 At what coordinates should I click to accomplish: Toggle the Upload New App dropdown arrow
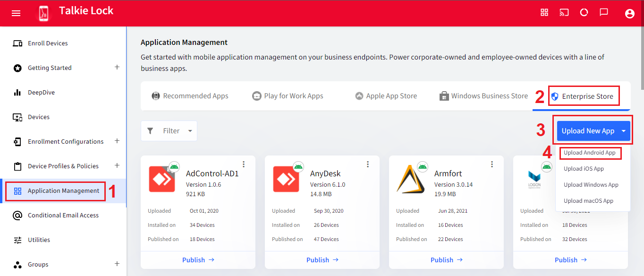(624, 131)
